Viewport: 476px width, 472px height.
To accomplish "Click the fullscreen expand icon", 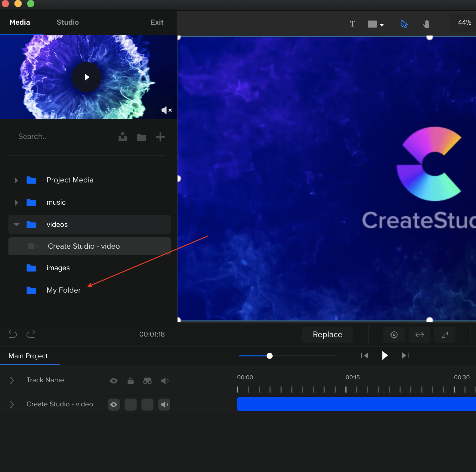I will pos(445,335).
